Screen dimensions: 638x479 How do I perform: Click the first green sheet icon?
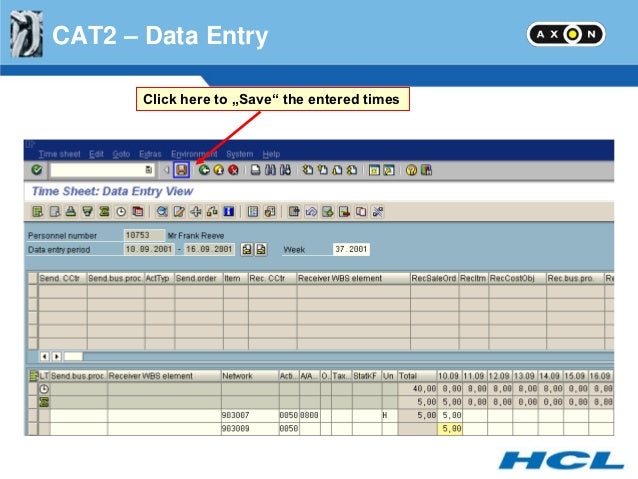click(37, 212)
